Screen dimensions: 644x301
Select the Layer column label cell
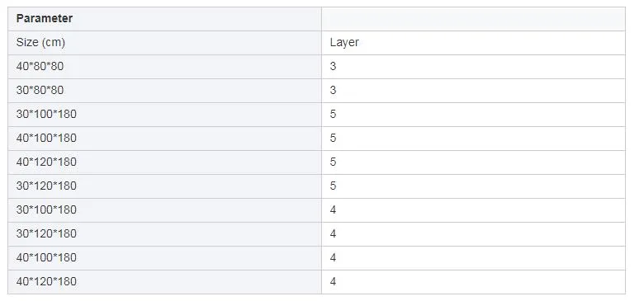[473, 43]
